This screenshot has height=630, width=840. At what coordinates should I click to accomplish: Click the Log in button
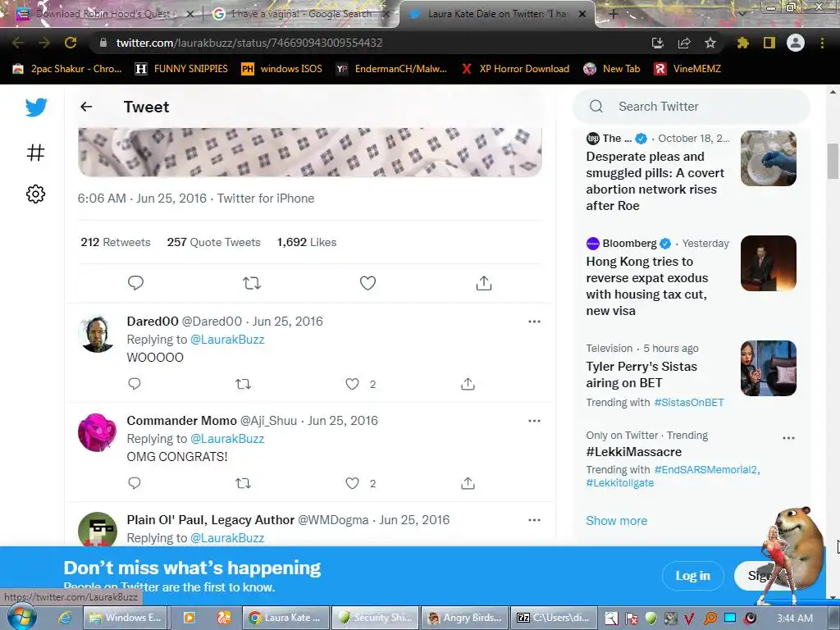(692, 576)
